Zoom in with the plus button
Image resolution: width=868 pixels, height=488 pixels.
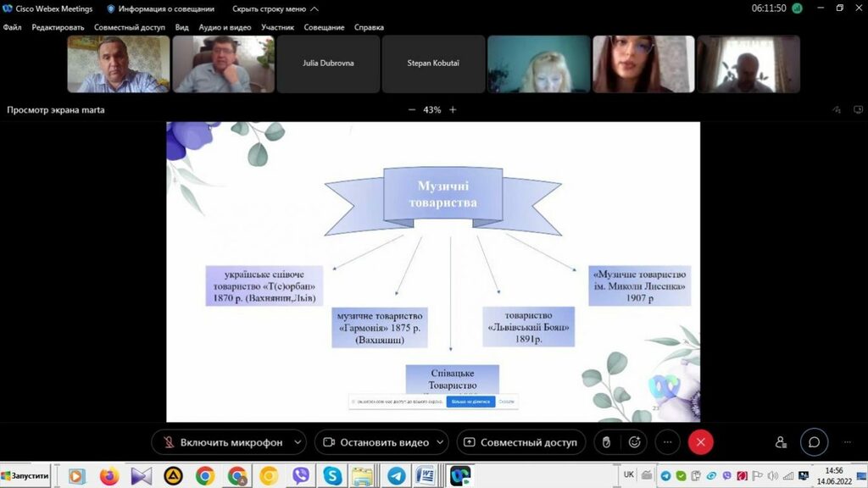[x=453, y=110]
